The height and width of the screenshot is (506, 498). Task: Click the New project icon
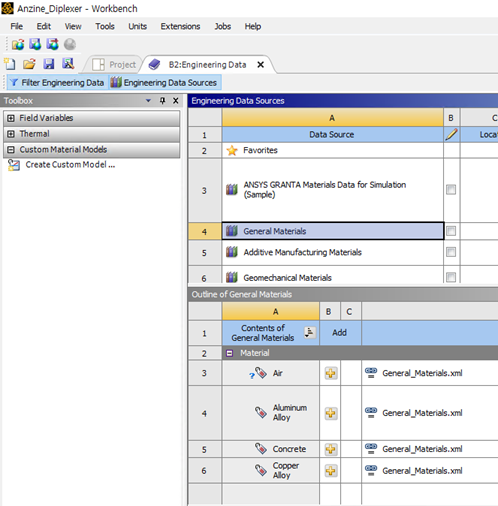[10, 64]
